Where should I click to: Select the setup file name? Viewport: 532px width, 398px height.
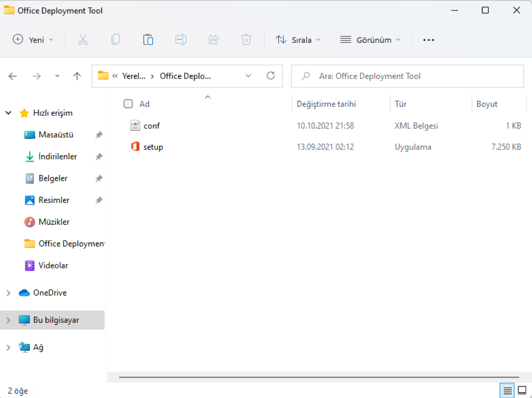point(153,147)
